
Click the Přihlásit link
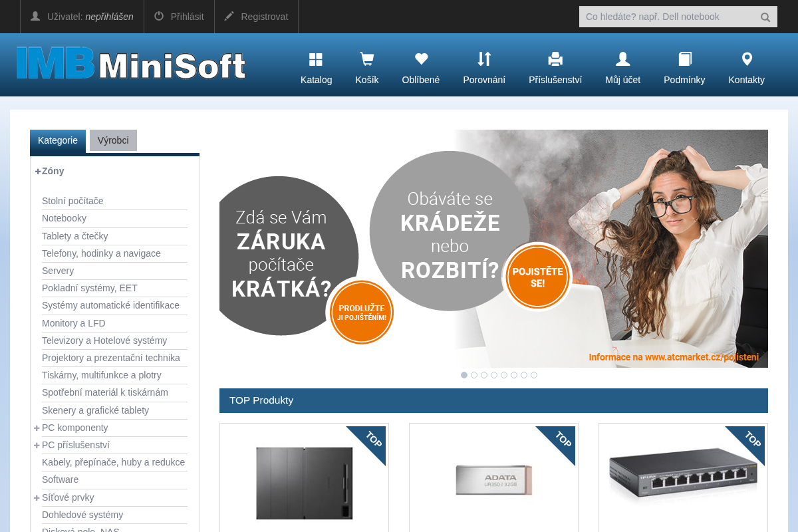(187, 17)
